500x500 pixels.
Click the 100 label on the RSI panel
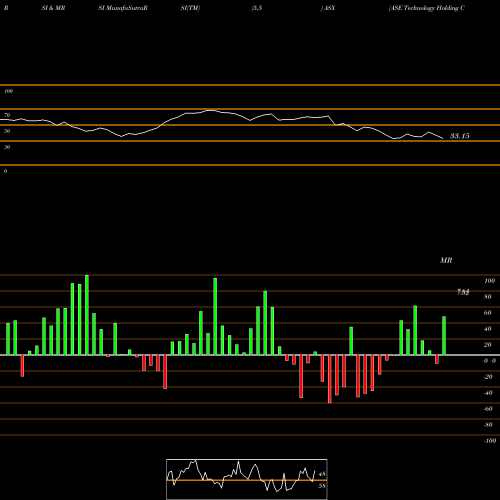coord(8,91)
